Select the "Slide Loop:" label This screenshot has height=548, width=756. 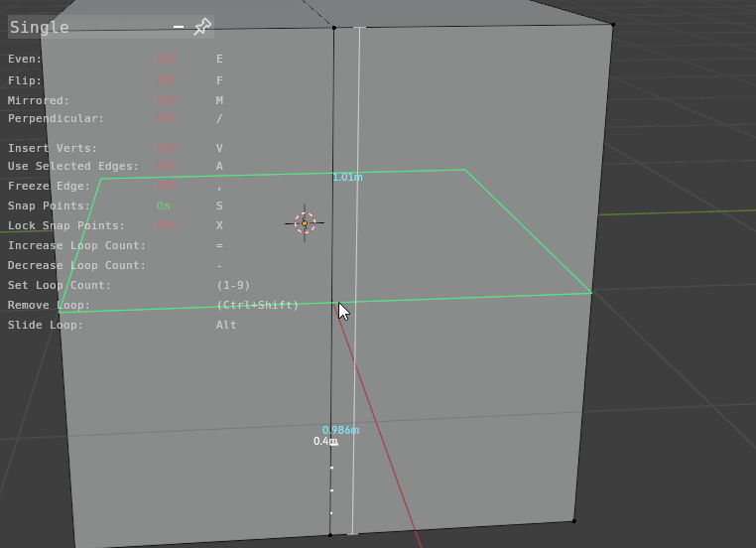[46, 325]
